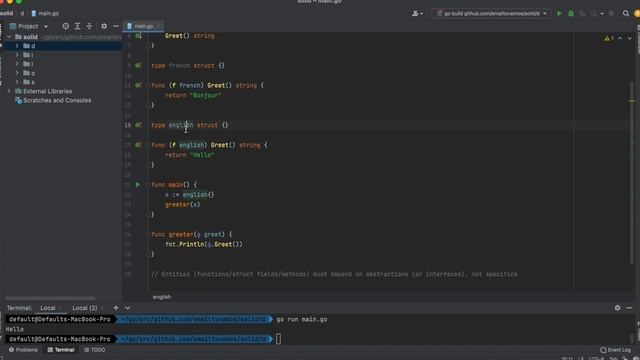This screenshot has height=360, width=640.
Task: Click run gutter arrow beside func main
Action: 138,185
